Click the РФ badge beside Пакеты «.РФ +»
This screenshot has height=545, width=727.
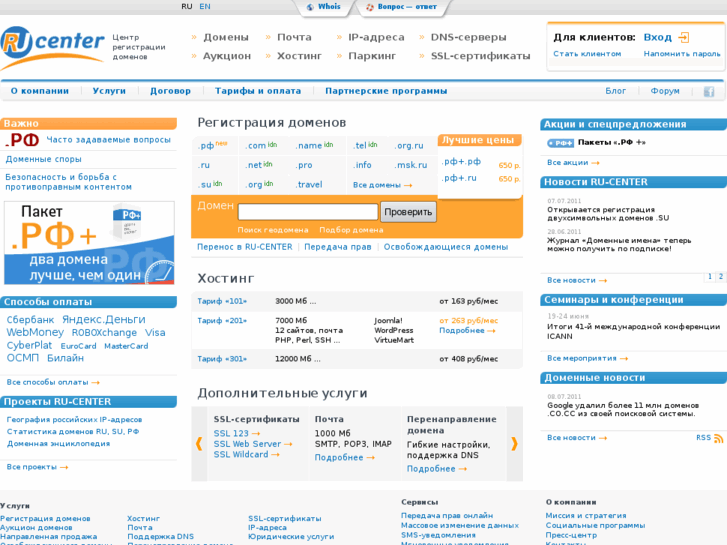560,143
